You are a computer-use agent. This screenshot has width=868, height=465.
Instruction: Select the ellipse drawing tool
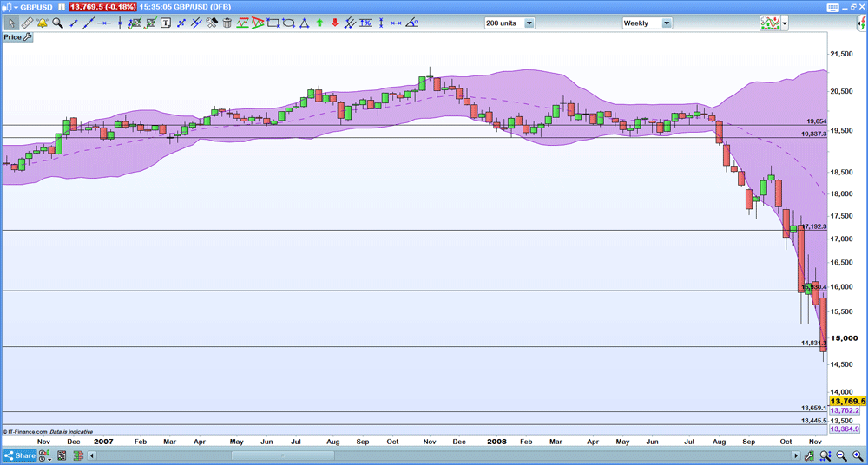(x=288, y=23)
